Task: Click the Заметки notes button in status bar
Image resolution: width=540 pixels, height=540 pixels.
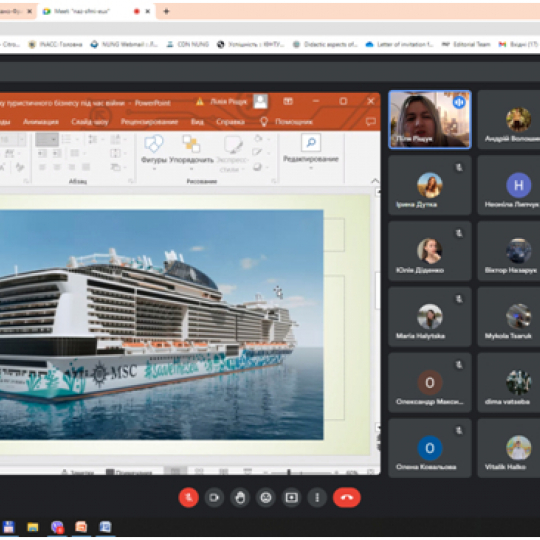Action: [x=78, y=472]
